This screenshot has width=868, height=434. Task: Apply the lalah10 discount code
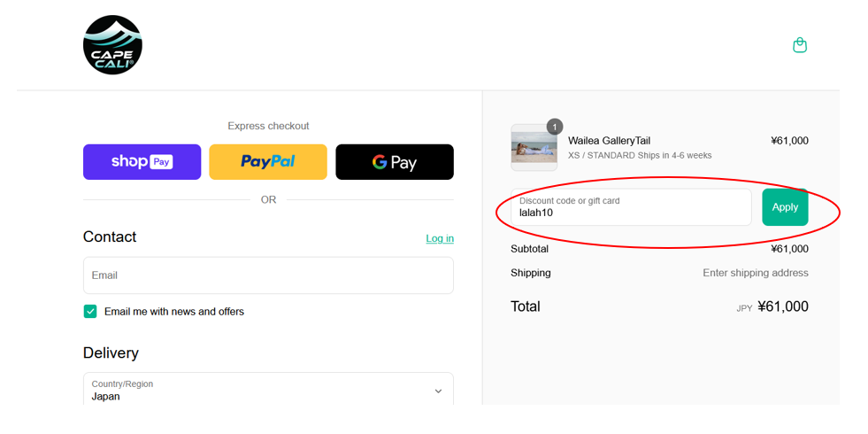785,207
